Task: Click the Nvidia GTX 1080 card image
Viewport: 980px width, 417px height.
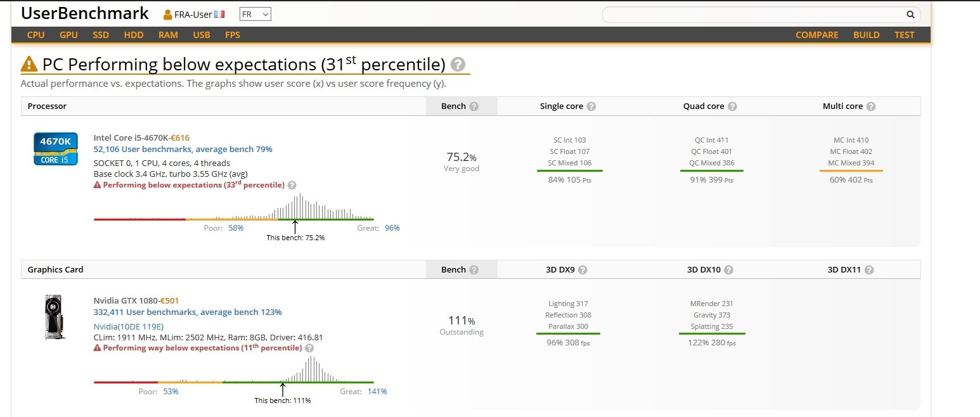Action: tap(55, 317)
